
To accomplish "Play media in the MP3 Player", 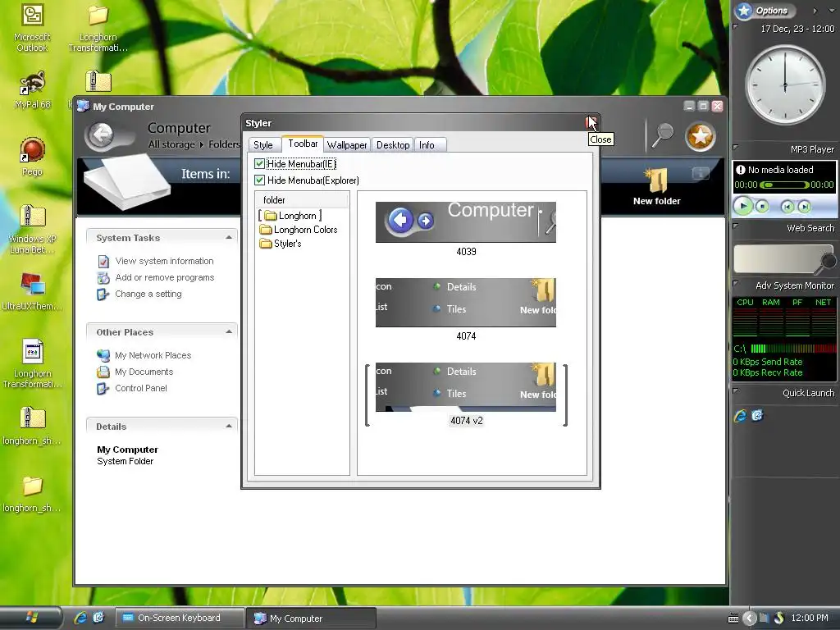I will pyautogui.click(x=743, y=206).
